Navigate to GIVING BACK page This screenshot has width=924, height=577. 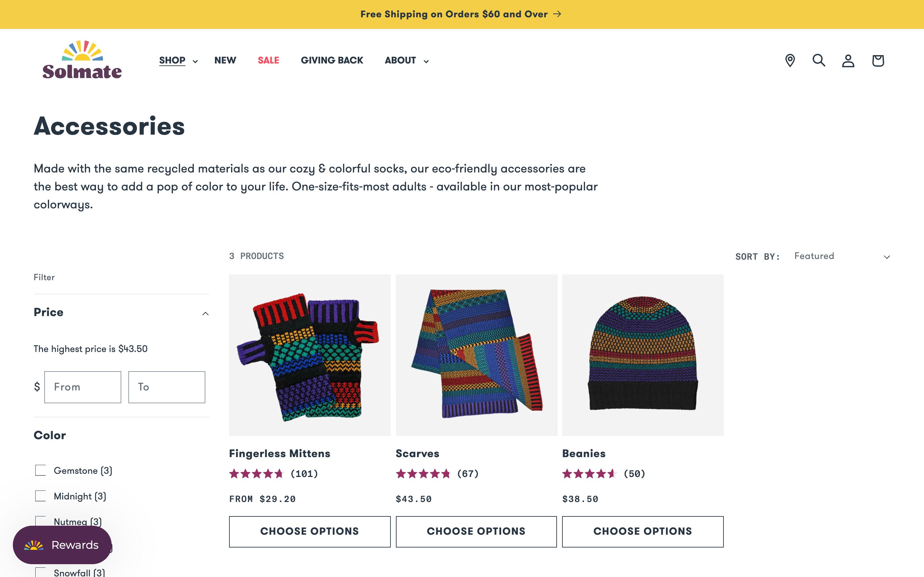click(x=332, y=60)
